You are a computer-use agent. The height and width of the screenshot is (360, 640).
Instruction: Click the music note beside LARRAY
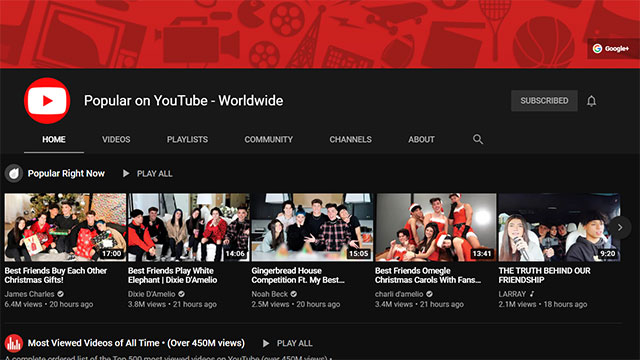[x=532, y=294]
